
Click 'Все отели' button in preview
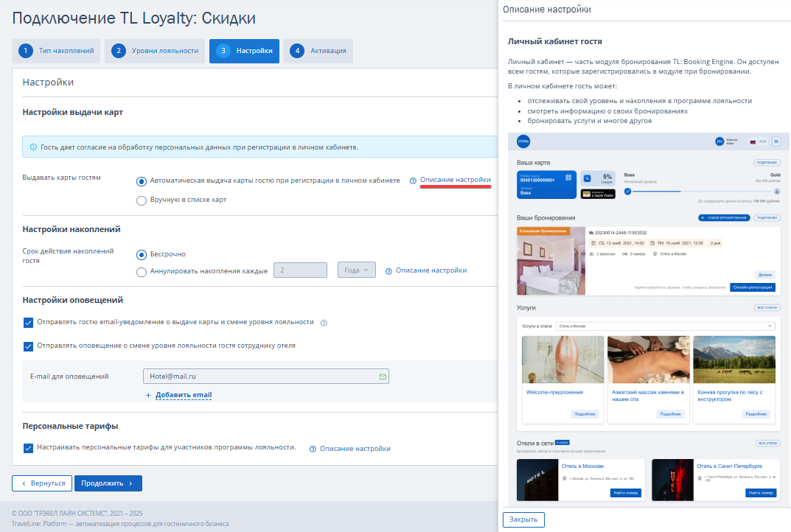click(768, 444)
